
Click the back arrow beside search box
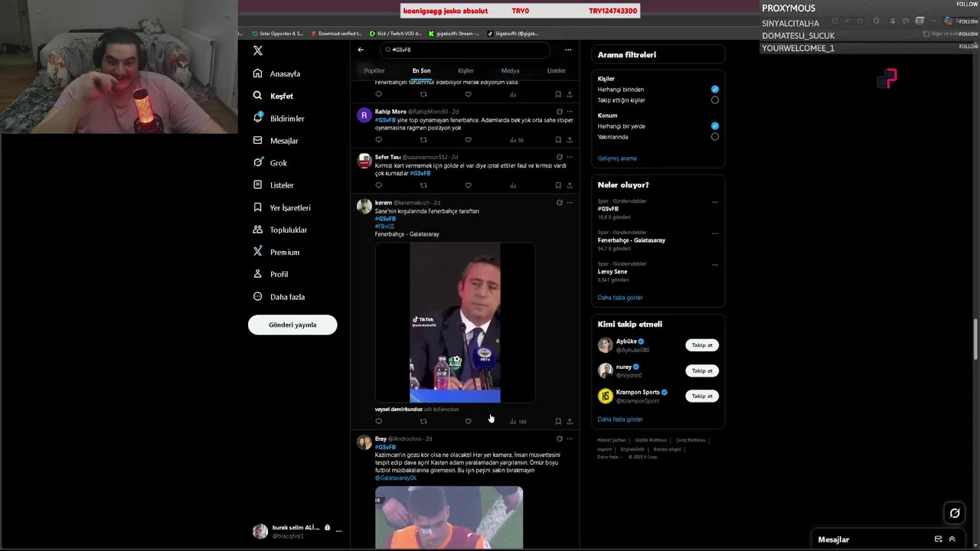pos(361,50)
